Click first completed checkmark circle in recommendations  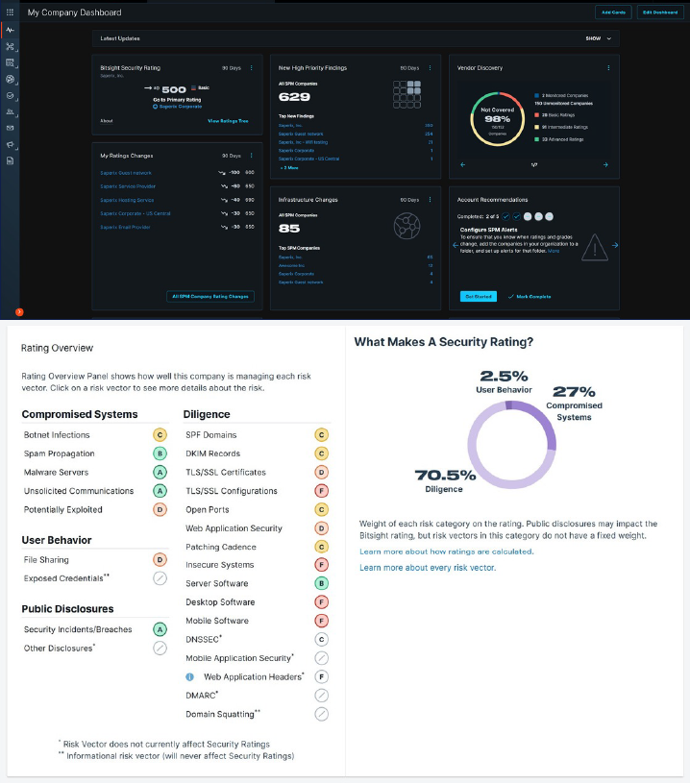(x=505, y=216)
